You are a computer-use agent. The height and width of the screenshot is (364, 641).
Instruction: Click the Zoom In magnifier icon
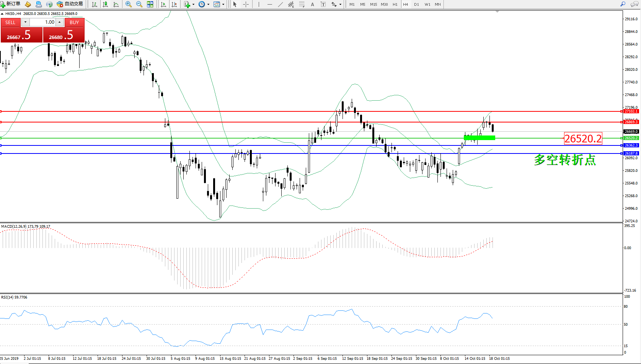click(129, 4)
